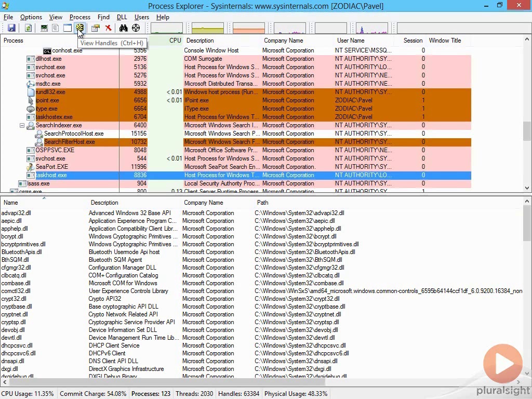
Task: Open the Options menu
Action: coord(31,17)
